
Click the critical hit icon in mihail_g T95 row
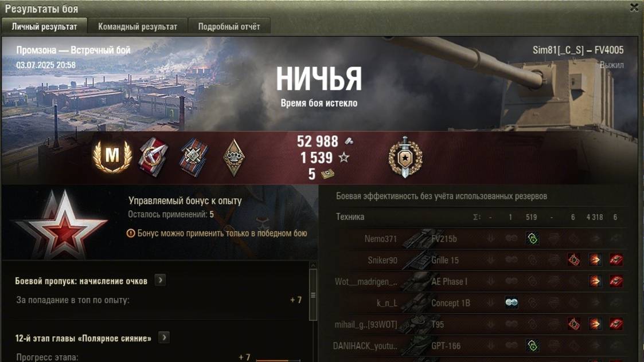pos(574,324)
